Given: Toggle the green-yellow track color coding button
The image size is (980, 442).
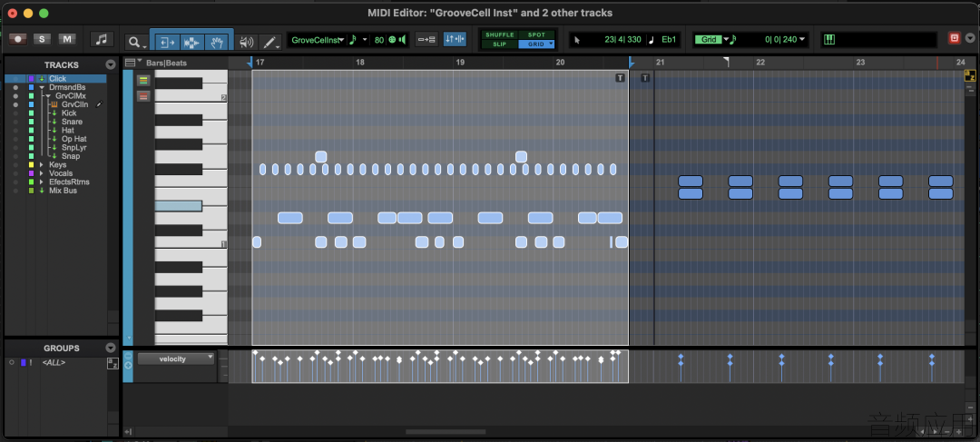Looking at the screenshot, I should click(x=143, y=80).
